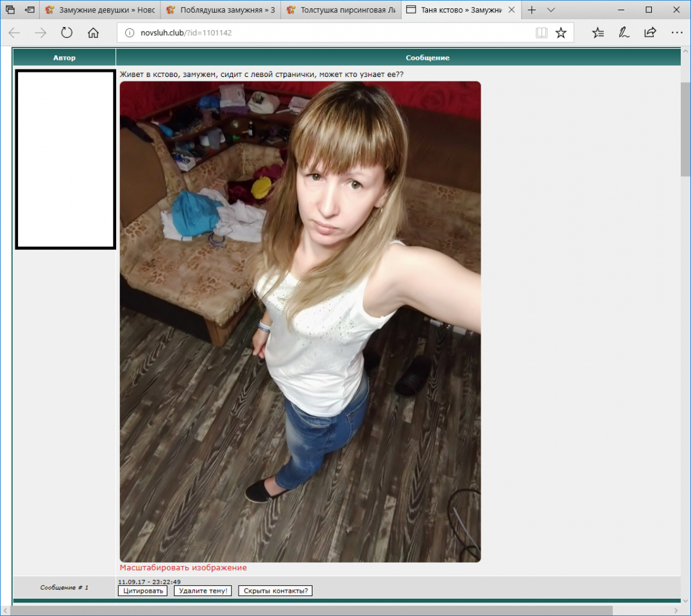Click the browser Back arrow
The height and width of the screenshot is (616, 691).
14,33
